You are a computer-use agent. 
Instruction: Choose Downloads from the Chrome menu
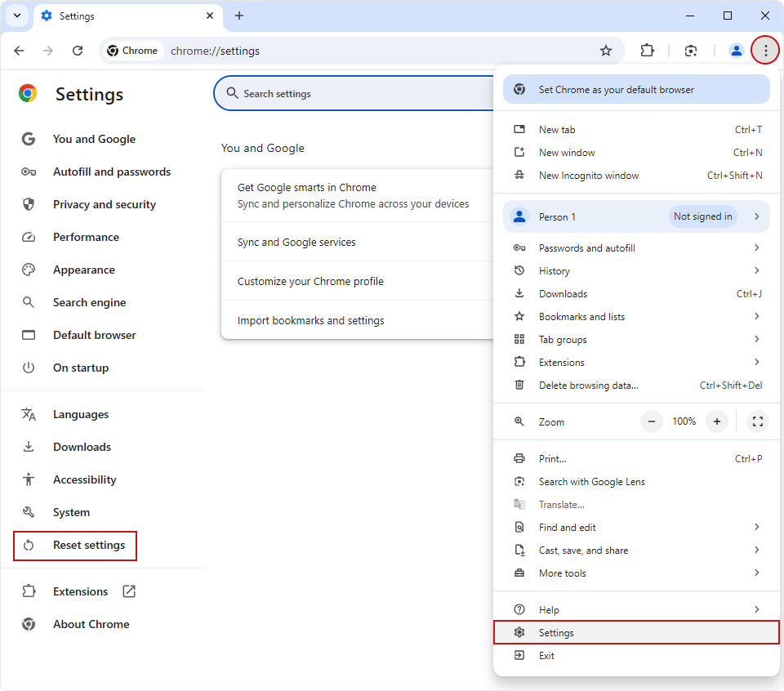[x=636, y=294]
